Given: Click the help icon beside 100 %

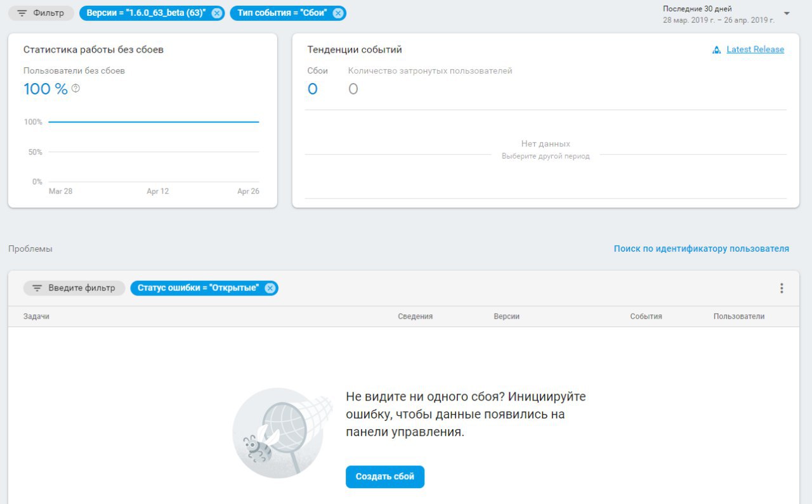Looking at the screenshot, I should click(75, 89).
